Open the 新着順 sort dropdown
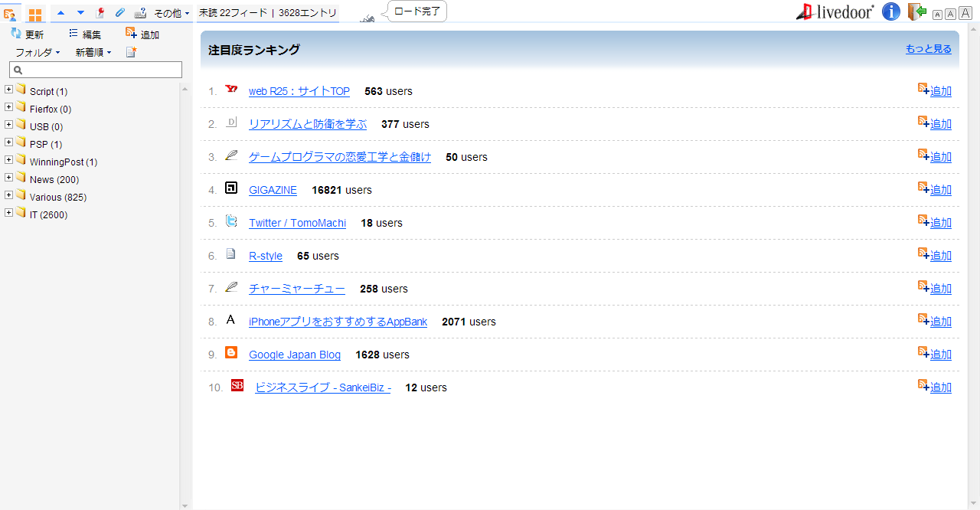 (x=93, y=52)
